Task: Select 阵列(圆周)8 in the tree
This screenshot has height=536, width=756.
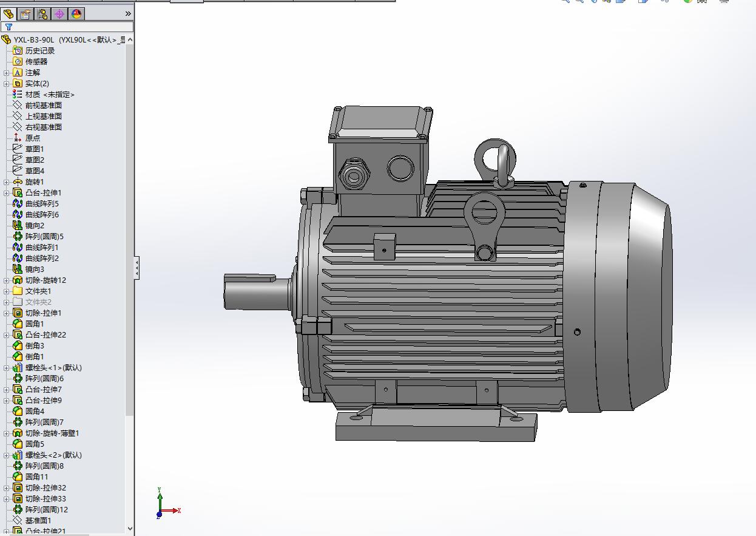Action: (x=44, y=466)
